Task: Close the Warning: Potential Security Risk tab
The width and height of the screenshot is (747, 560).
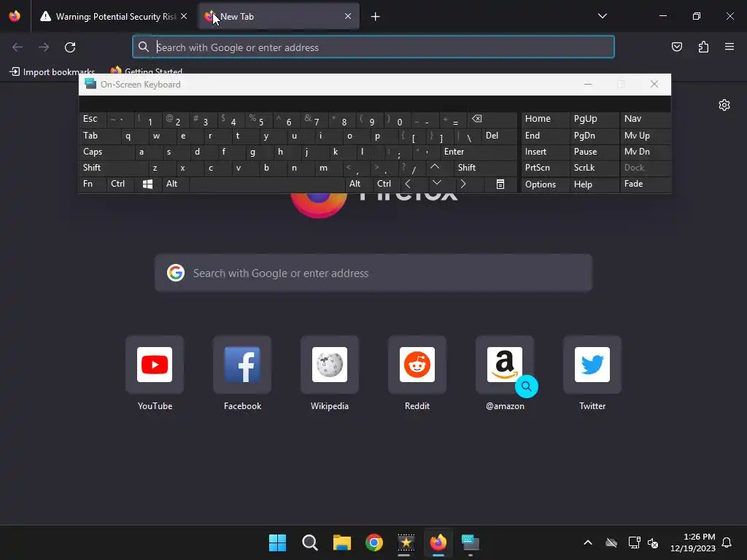Action: 184,16
